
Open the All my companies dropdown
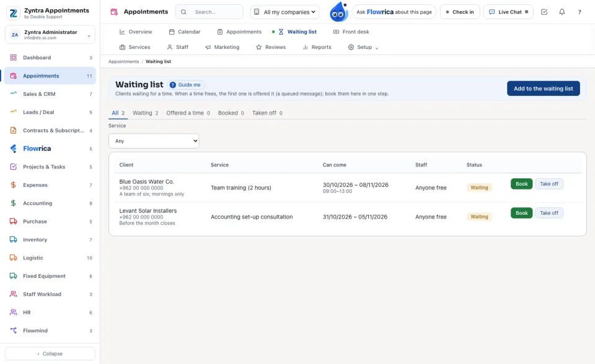tap(284, 12)
